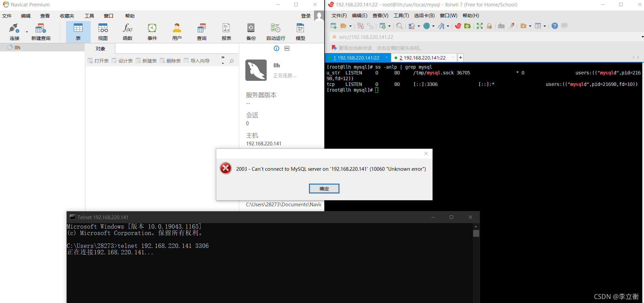This screenshot has height=303, width=644.
Task: Open the dropdown beside Xshell font icon
Action: (x=448, y=26)
